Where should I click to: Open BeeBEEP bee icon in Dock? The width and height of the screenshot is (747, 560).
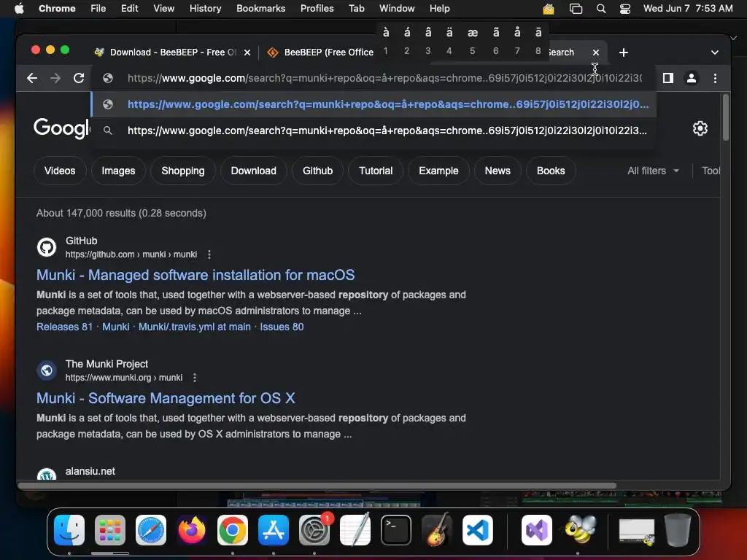click(580, 529)
